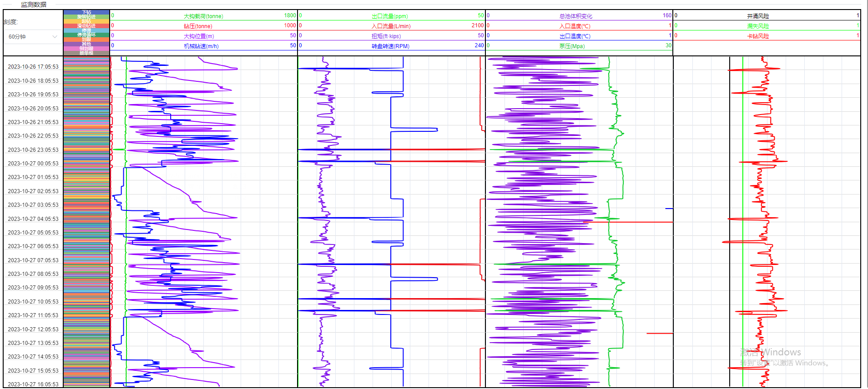
Task: Select the 2023-10-26 22:05:53 time row
Action: tap(33, 136)
